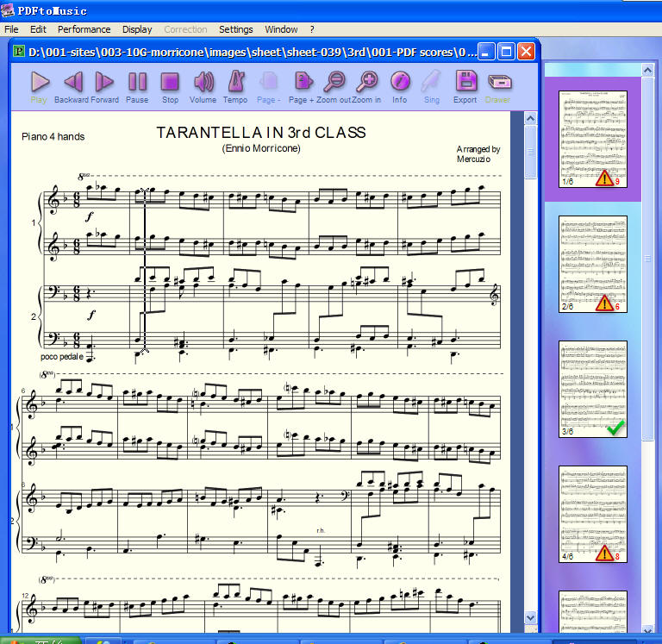Click the 'Piano 4 hands' label

coord(53,137)
